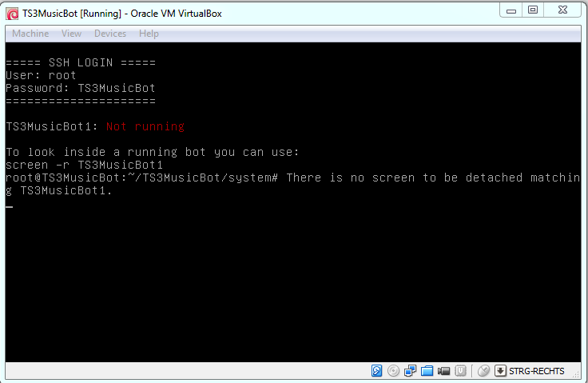
Task: Click the red 'Not running' status text
Action: point(145,126)
